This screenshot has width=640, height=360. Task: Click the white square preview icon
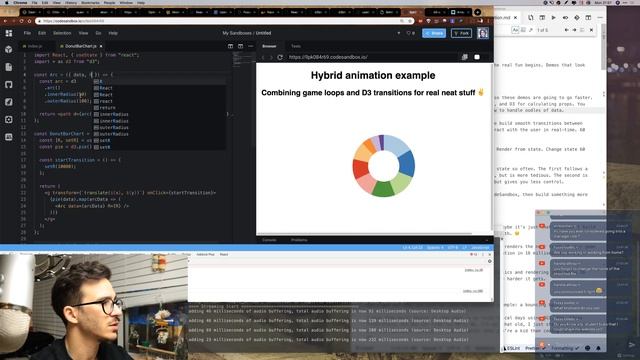click(x=477, y=57)
